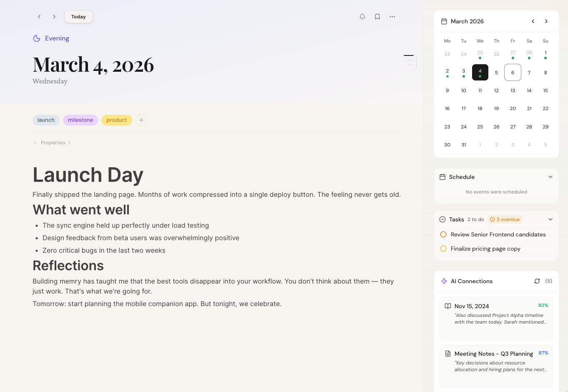This screenshot has height=392, width=568.
Task: Refresh the AI Connections panel
Action: (537, 281)
